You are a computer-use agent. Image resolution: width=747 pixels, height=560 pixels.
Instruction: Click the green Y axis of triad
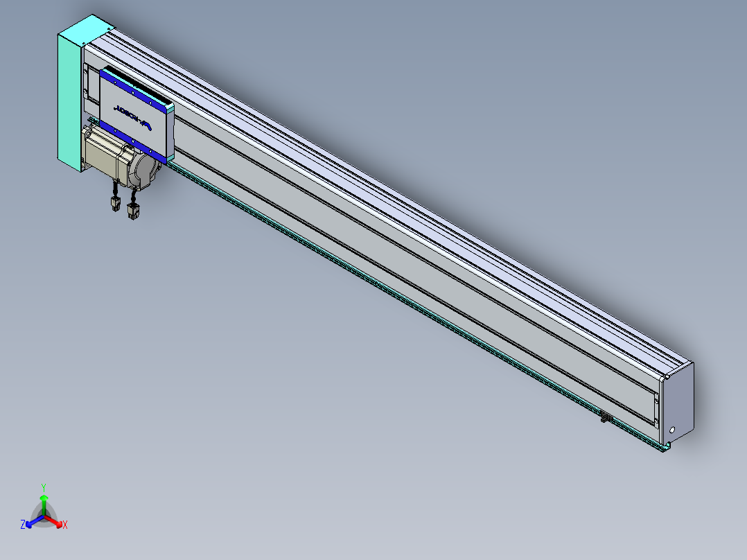click(44, 500)
